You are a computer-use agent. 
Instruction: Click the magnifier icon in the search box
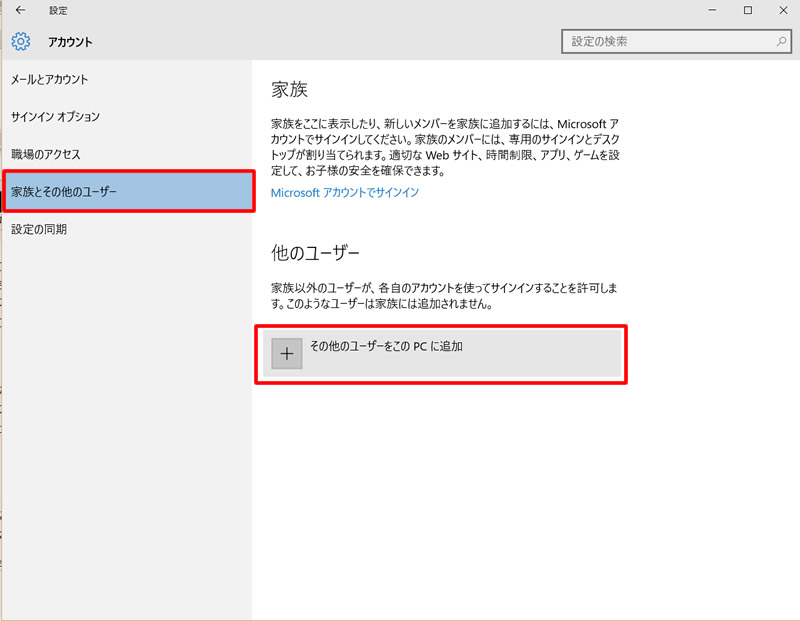pos(783,42)
